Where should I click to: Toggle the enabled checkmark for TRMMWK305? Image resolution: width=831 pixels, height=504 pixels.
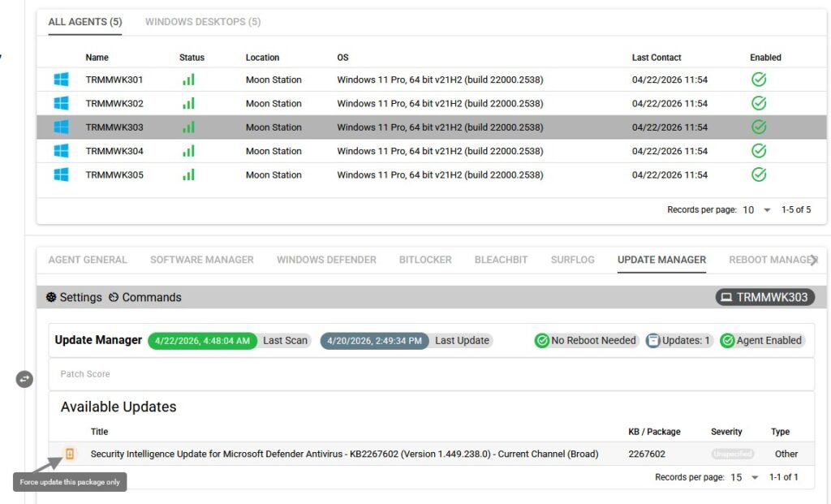coord(759,174)
